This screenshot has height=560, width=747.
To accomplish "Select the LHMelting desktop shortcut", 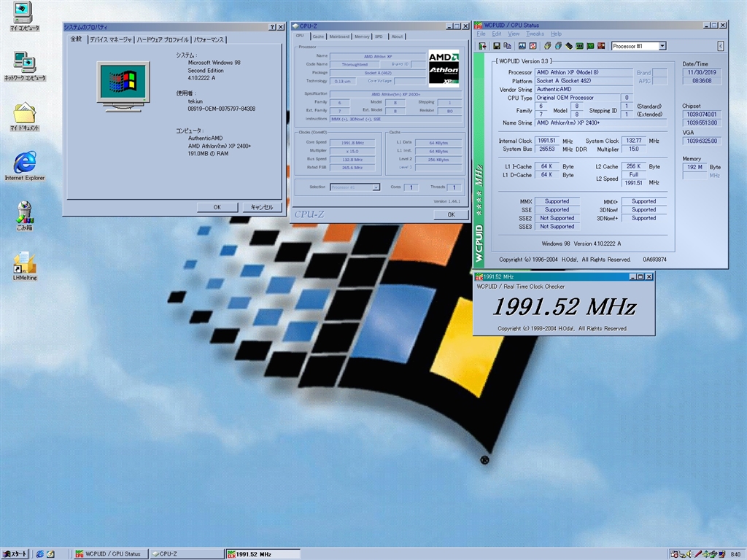I will click(x=24, y=265).
